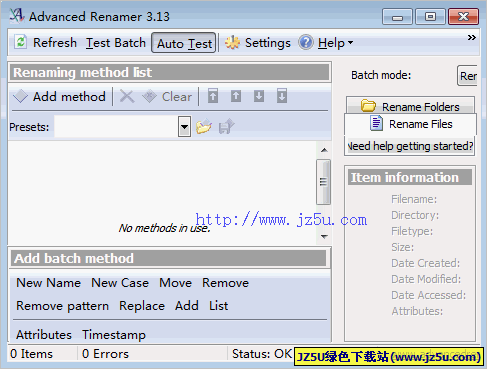The width and height of the screenshot is (487, 369).
Task: Click the method list scroll up arrow
Action: tap(324, 150)
